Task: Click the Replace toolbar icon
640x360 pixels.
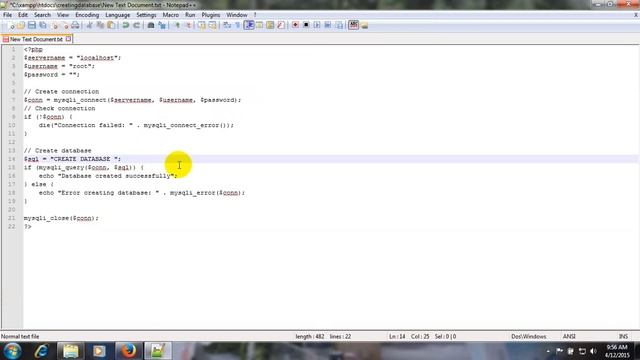Action: [x=162, y=25]
